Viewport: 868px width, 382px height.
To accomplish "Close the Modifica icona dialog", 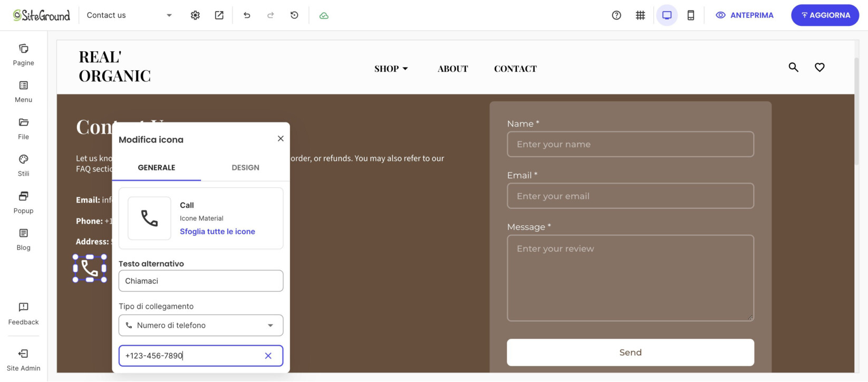I will [x=281, y=139].
